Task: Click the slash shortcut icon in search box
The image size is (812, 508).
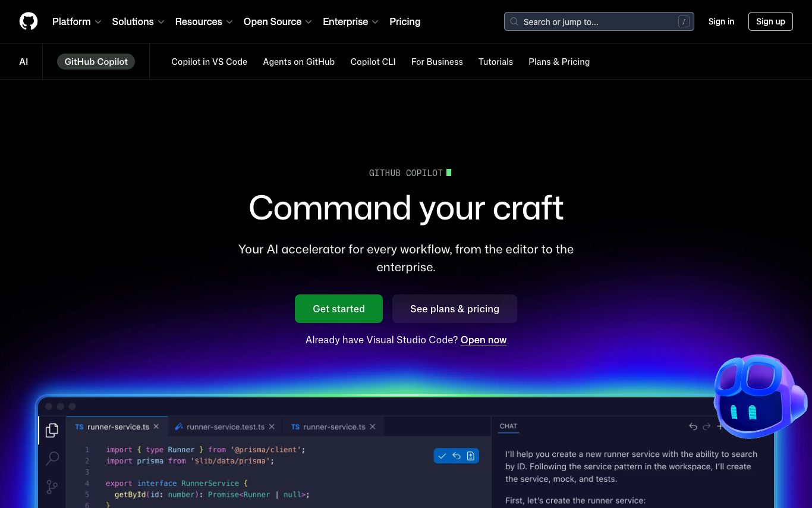Action: [684, 22]
